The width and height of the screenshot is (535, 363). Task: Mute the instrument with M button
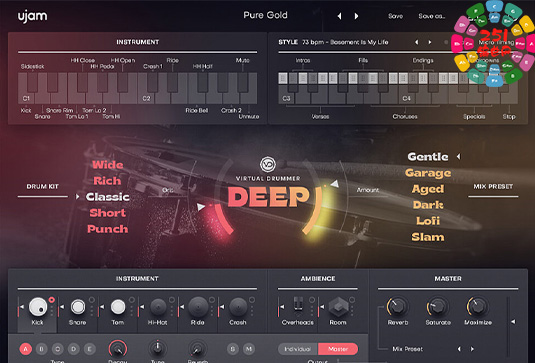[249, 349]
